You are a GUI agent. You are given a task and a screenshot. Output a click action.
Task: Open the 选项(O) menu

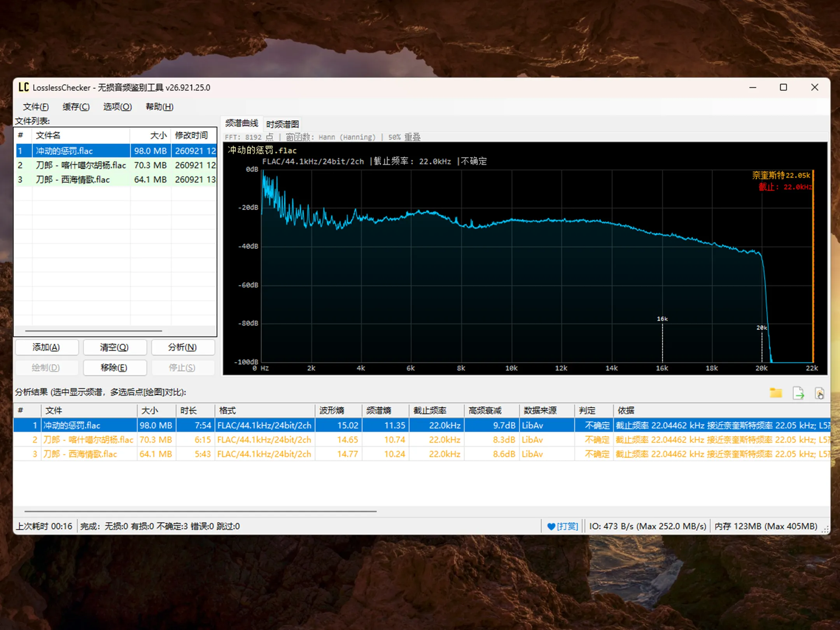pos(117,107)
